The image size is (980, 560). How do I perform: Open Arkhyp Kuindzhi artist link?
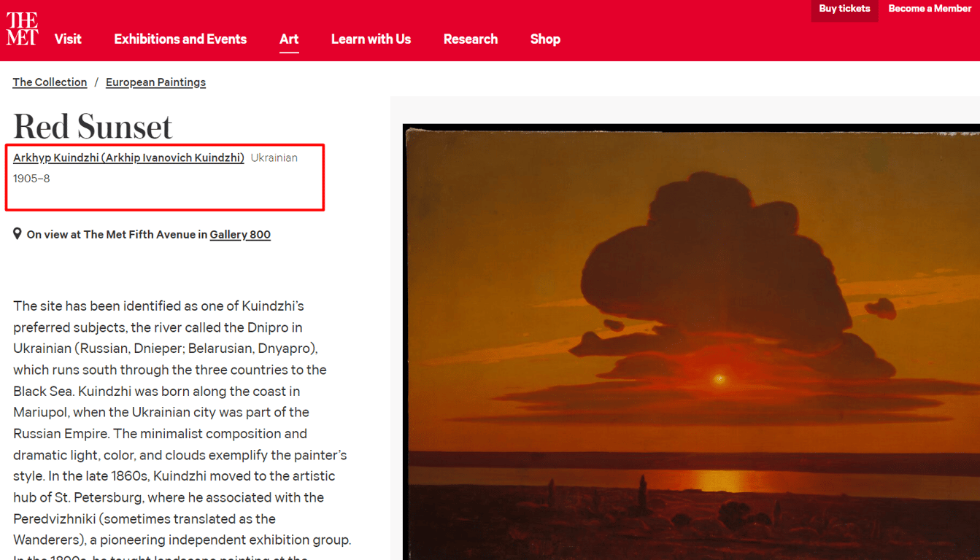coord(128,157)
